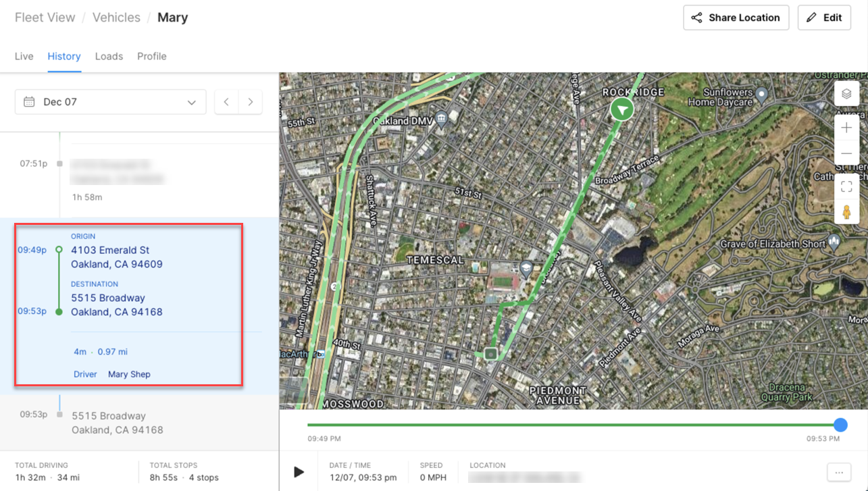Go to the previous day

pos(226,102)
